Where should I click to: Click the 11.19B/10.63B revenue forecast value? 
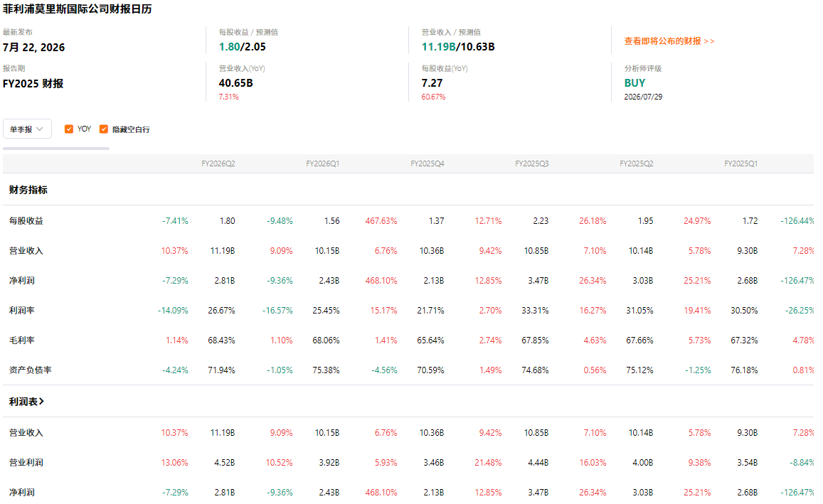pyautogui.click(x=458, y=47)
